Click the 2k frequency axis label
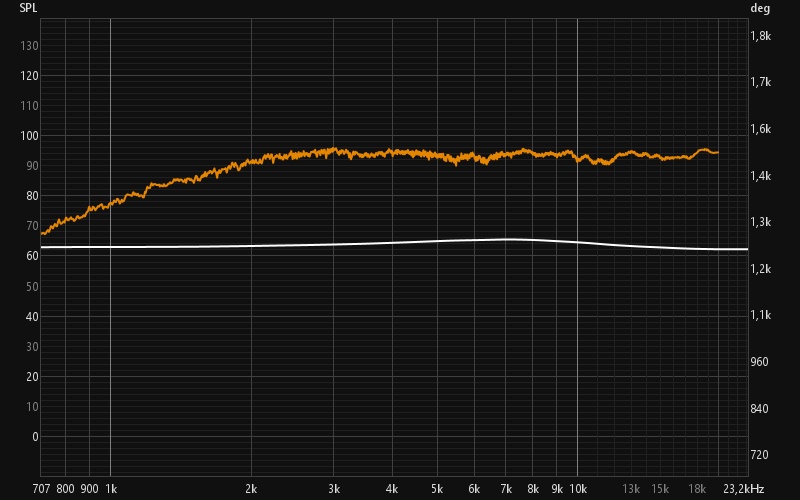This screenshot has height=500, width=800. click(x=251, y=489)
